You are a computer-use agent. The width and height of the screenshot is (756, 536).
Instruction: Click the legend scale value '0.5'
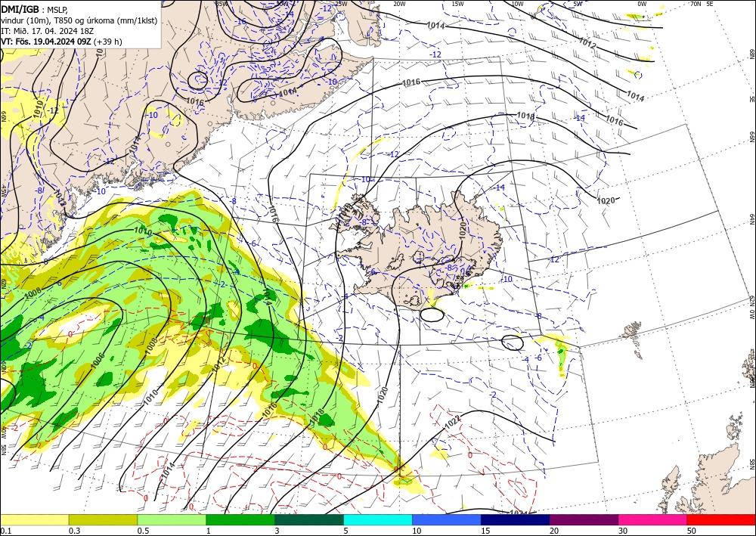click(143, 531)
